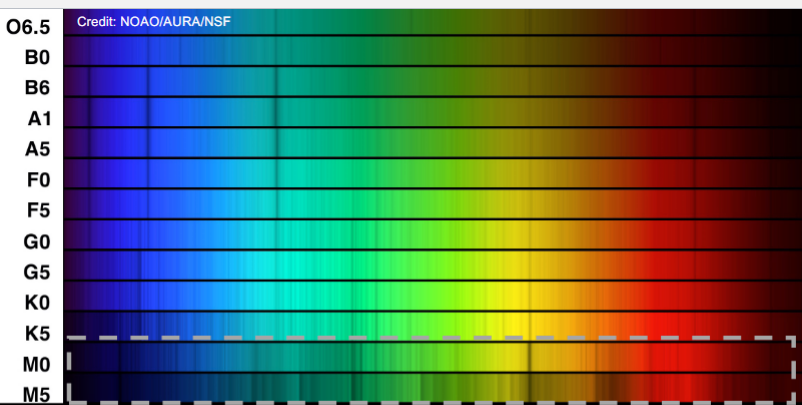Click the G0 star spectrum strip

point(433,235)
